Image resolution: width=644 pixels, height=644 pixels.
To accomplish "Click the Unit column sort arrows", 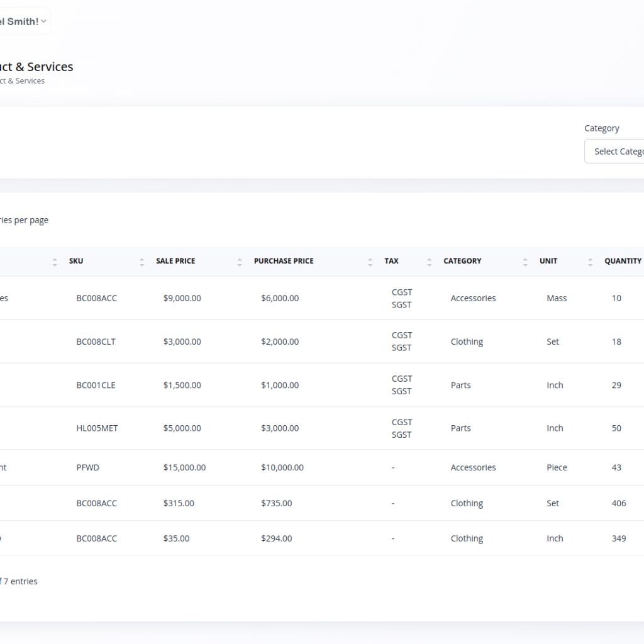I will [x=590, y=262].
